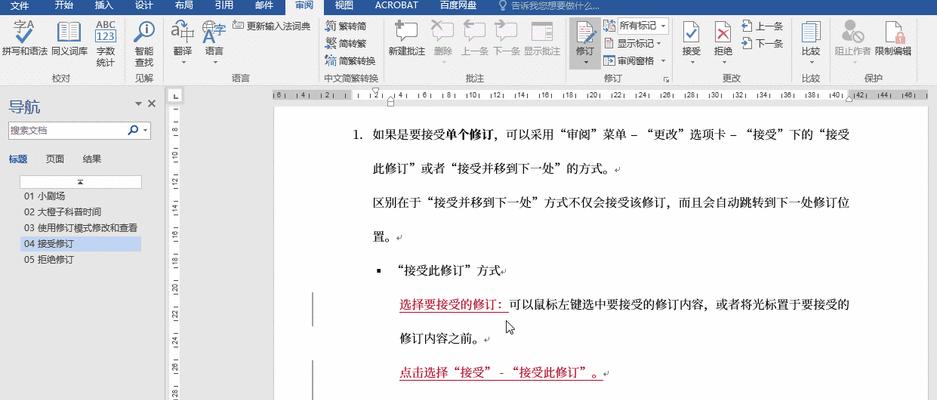Screen dimensions: 937x400
Task: Open the search options arrow in 搜索文档 box
Action: (x=145, y=130)
